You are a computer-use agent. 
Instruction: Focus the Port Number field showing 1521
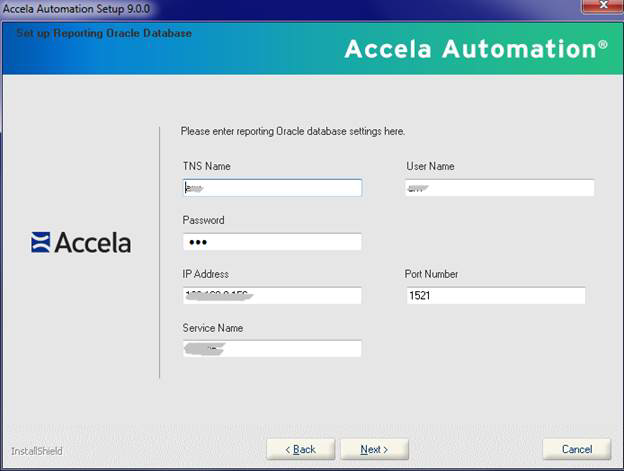[x=495, y=296]
